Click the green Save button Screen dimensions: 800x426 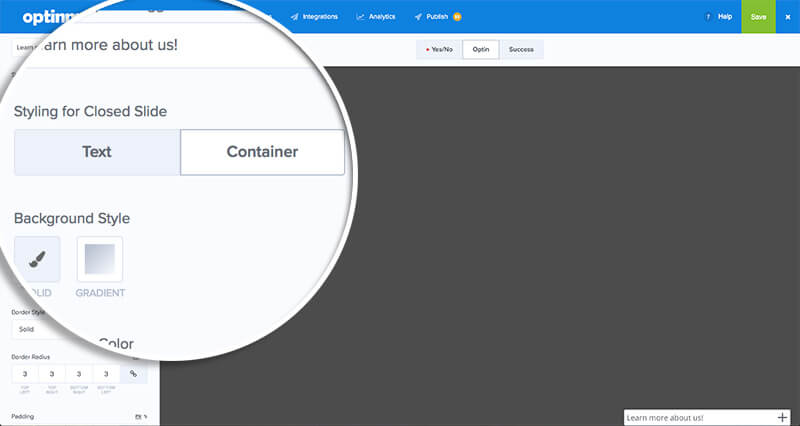click(x=758, y=17)
